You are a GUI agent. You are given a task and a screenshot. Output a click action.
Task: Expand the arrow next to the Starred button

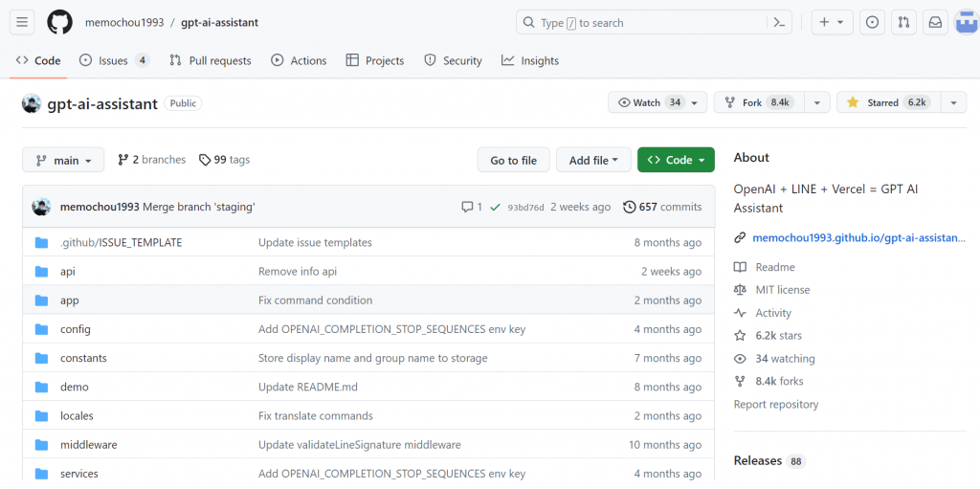953,102
